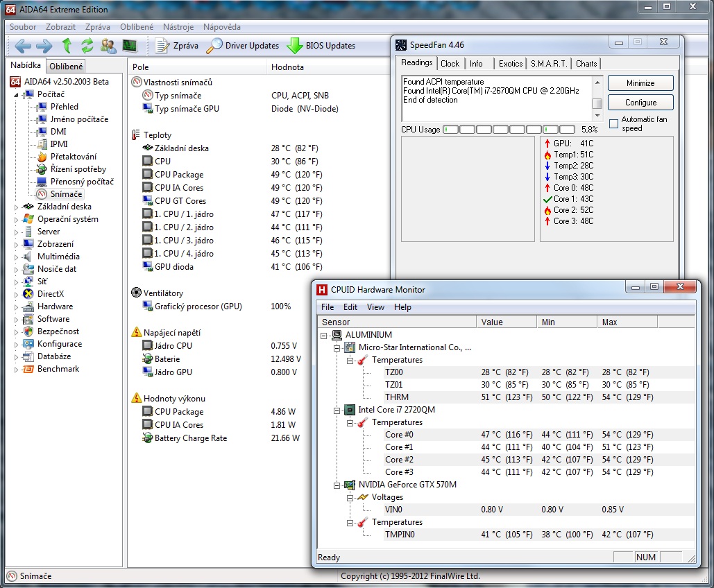Open the Zpráva report toolbar button

click(x=177, y=46)
